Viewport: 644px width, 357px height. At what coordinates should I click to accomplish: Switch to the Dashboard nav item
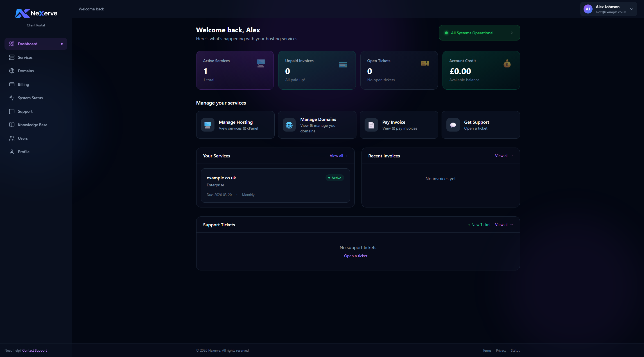pos(28,44)
